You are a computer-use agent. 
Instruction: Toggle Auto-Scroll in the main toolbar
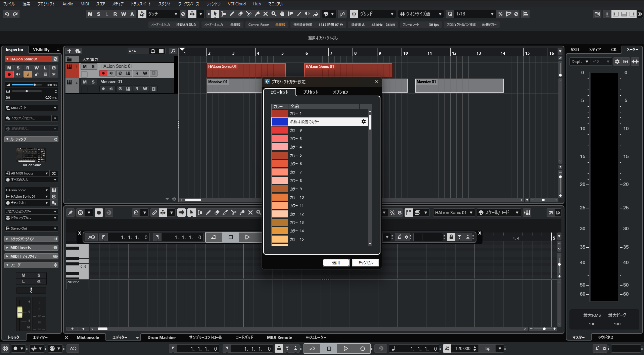(x=192, y=14)
